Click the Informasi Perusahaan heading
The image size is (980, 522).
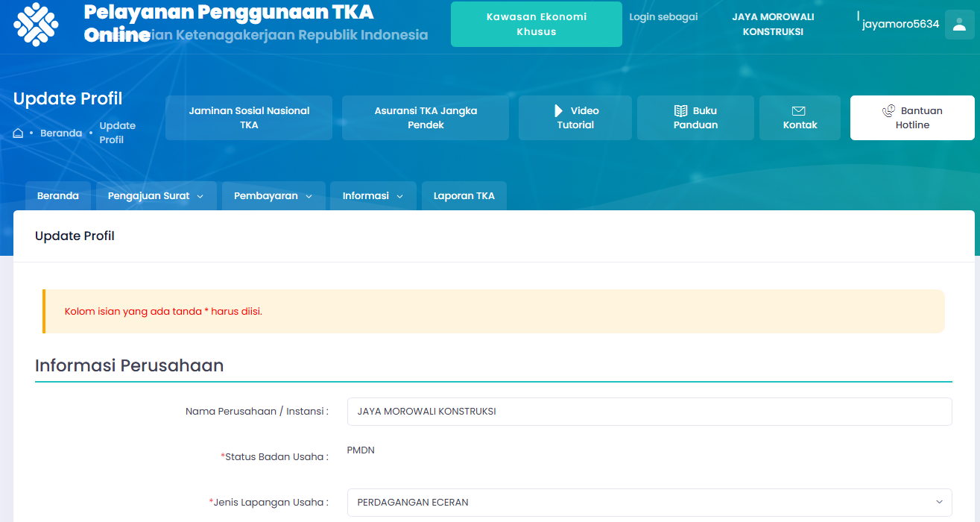(x=129, y=365)
